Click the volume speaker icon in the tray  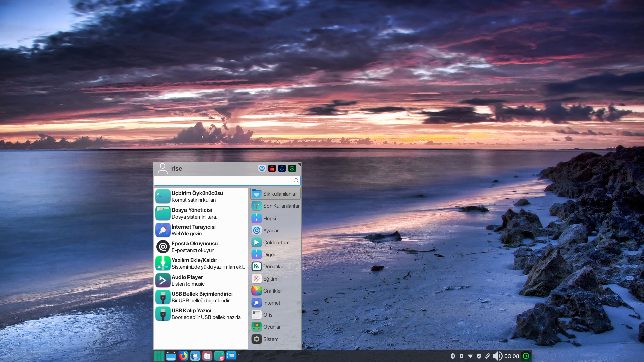(x=497, y=356)
